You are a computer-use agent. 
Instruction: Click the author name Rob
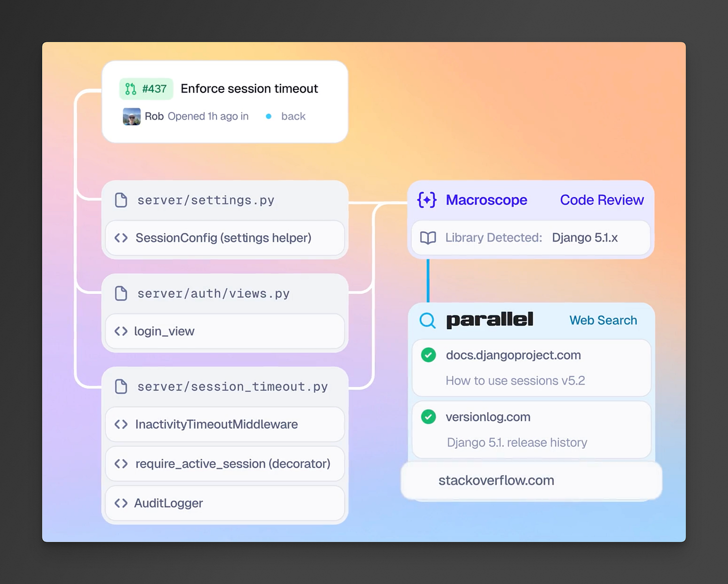pyautogui.click(x=154, y=116)
